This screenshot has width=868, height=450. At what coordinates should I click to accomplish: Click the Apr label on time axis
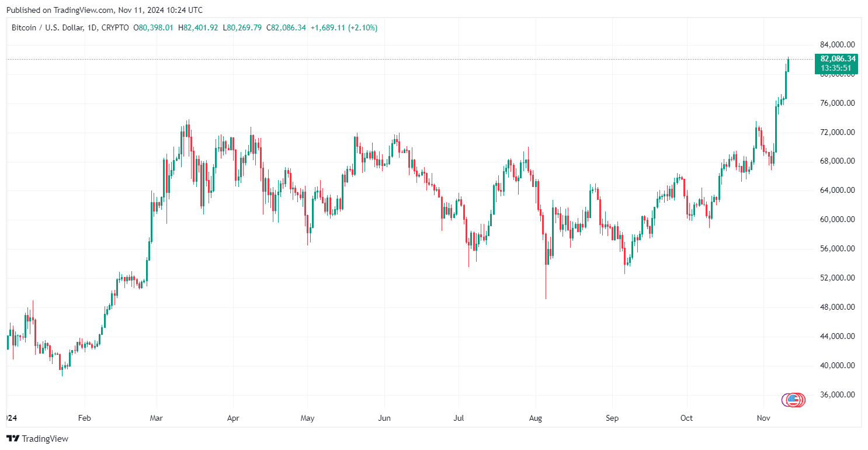(x=233, y=418)
